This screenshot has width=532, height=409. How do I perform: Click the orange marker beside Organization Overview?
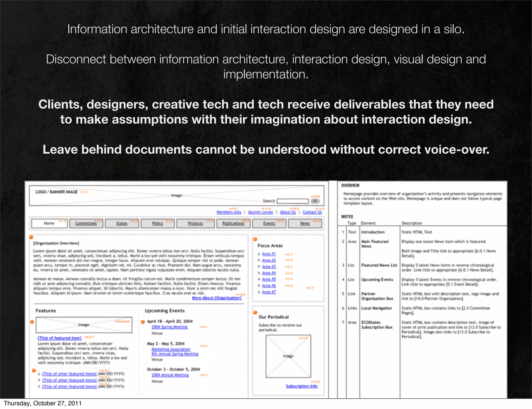coord(31,237)
